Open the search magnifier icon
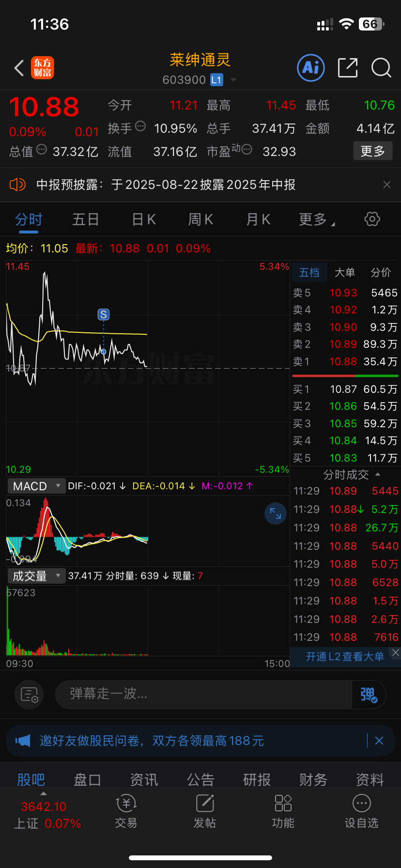401x868 pixels. pyautogui.click(x=381, y=68)
